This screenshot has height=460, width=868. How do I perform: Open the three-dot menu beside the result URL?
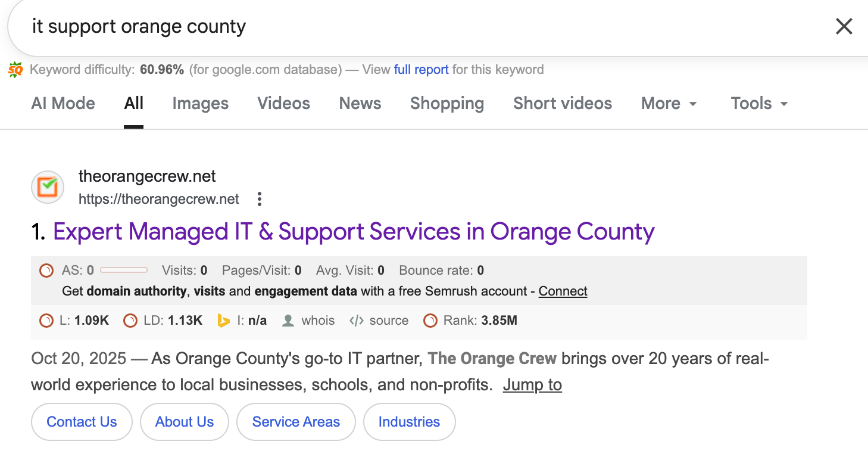259,199
